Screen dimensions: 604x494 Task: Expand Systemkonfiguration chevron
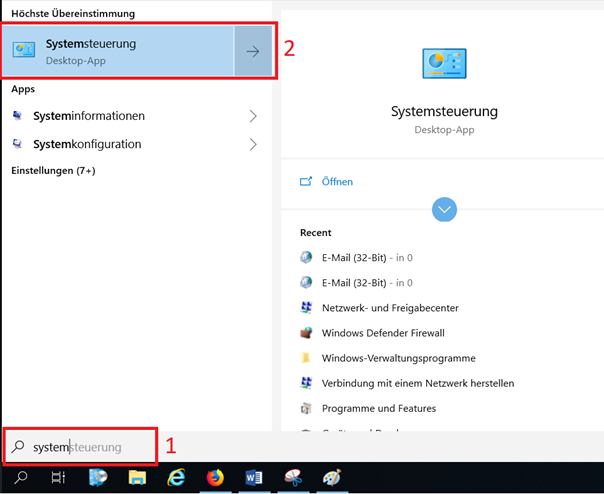pos(253,144)
